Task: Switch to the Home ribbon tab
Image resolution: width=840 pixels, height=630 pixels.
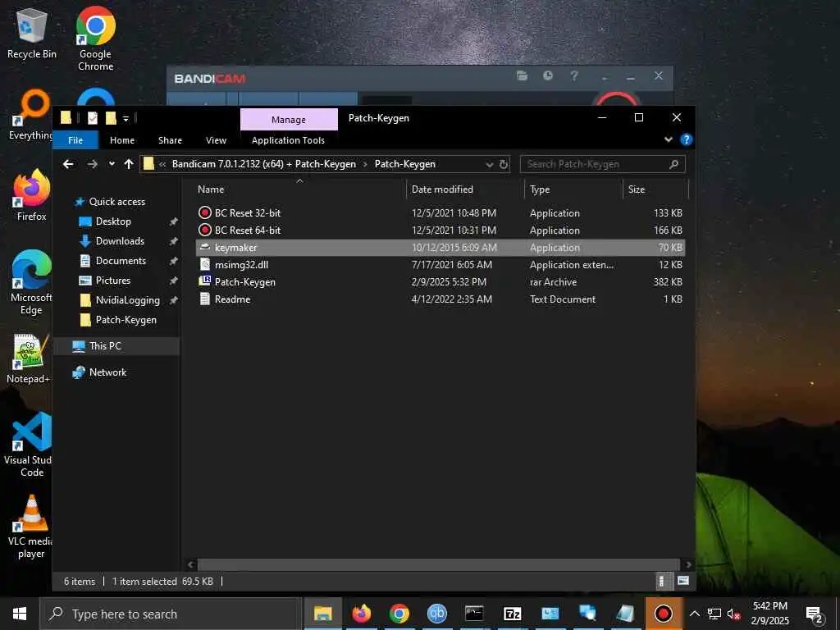Action: (122, 139)
